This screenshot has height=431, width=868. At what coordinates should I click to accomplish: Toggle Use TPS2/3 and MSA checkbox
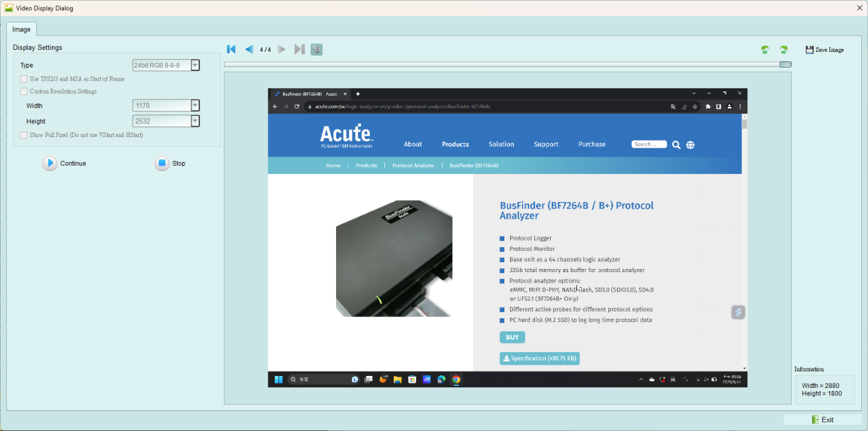click(24, 79)
